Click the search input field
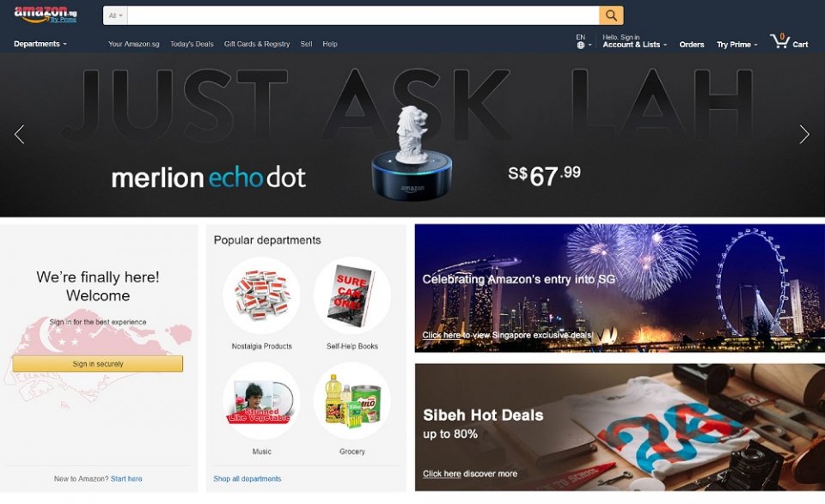 363,15
